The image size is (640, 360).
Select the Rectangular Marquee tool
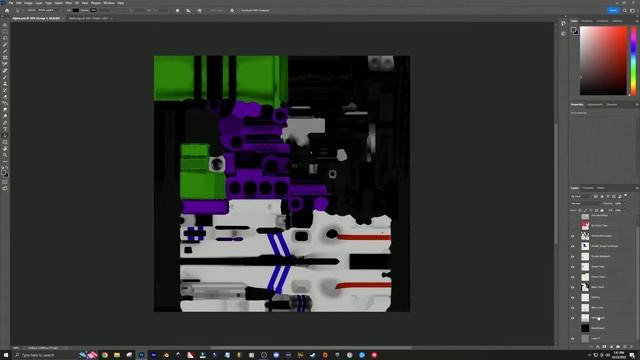click(x=5, y=31)
